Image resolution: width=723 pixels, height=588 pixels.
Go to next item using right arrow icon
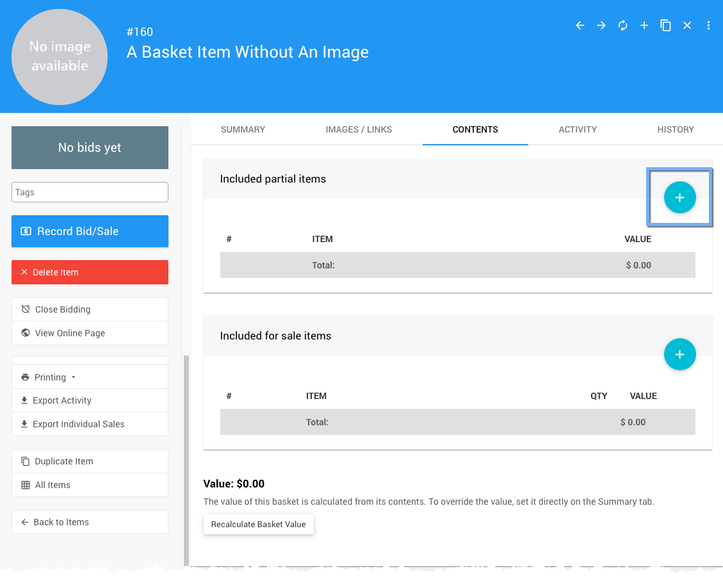click(601, 26)
